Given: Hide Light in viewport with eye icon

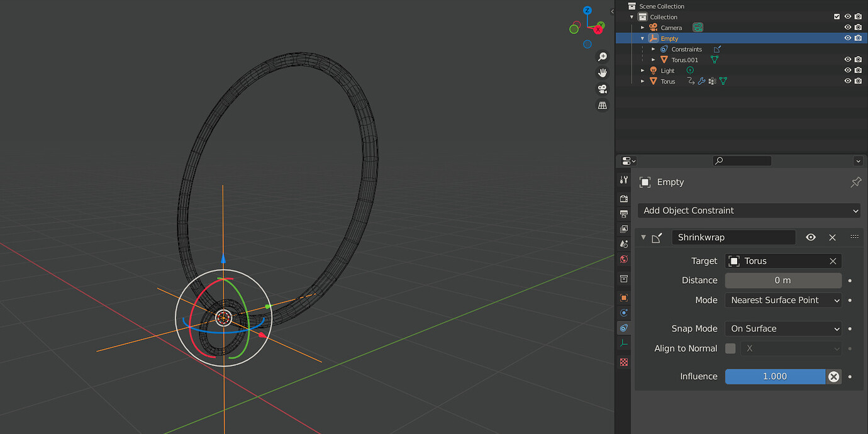Looking at the screenshot, I should [847, 70].
